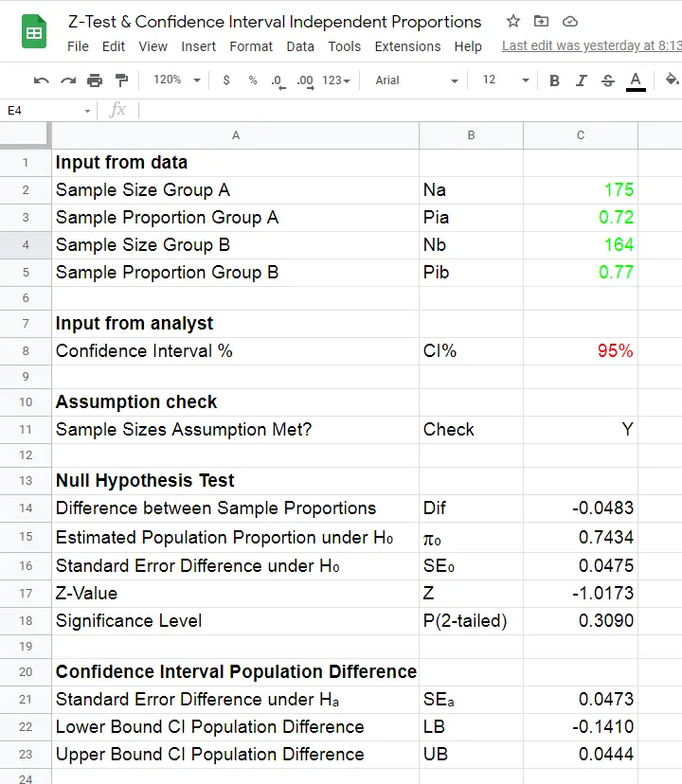
Task: Open the Arial font dropdown
Action: click(x=417, y=80)
